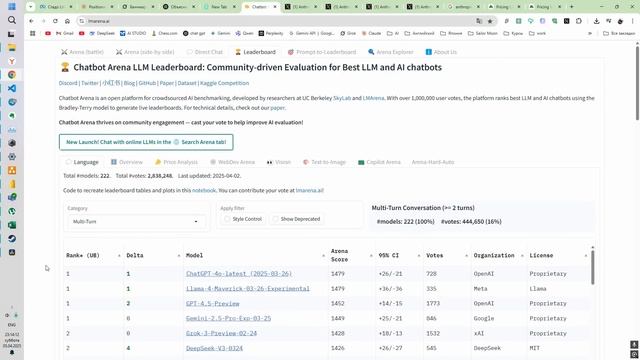Open the Discord link

(68, 83)
